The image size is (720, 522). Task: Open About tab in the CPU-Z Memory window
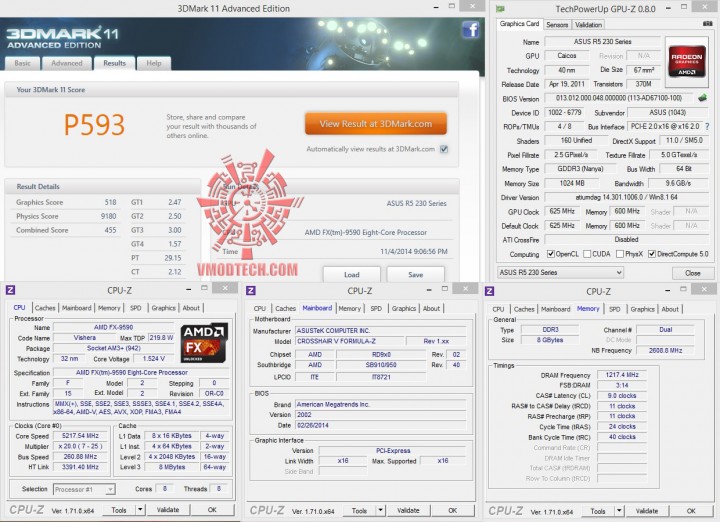click(670, 309)
